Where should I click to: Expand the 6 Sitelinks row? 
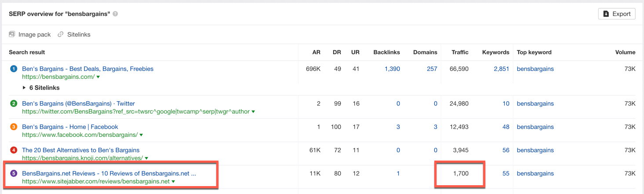click(24, 88)
